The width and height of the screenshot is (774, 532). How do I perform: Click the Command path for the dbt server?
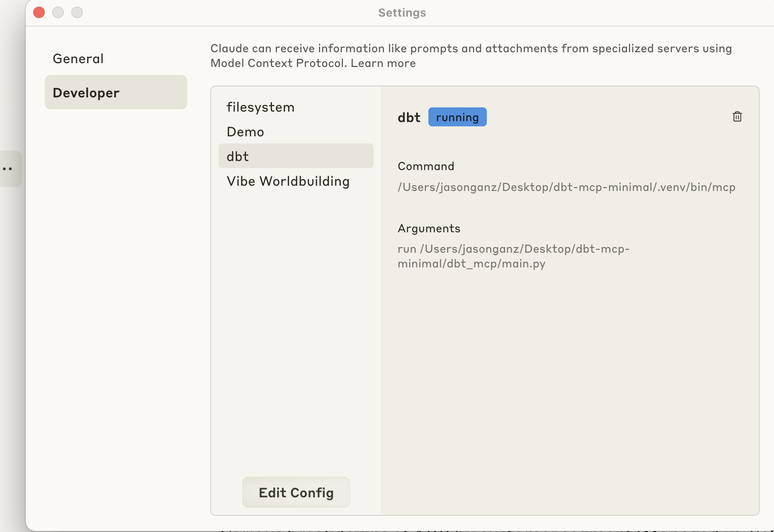pos(566,187)
